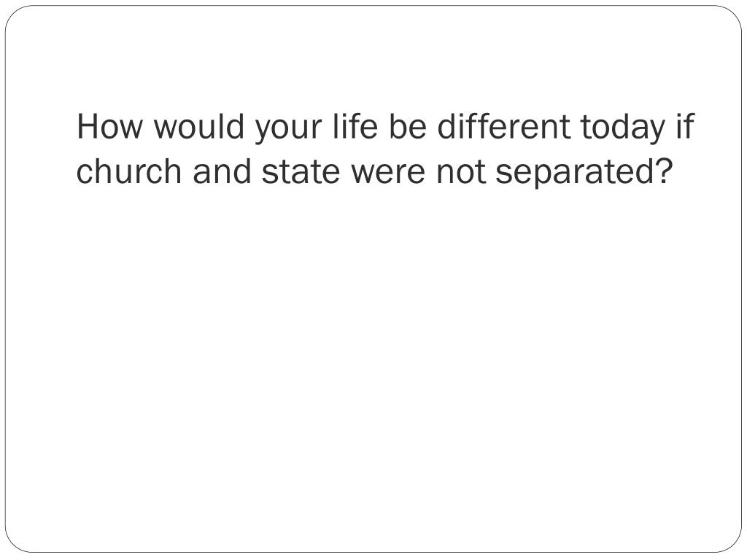747x560 pixels.
Task: Click the word "be" in the question
Action: pyautogui.click(x=408, y=125)
